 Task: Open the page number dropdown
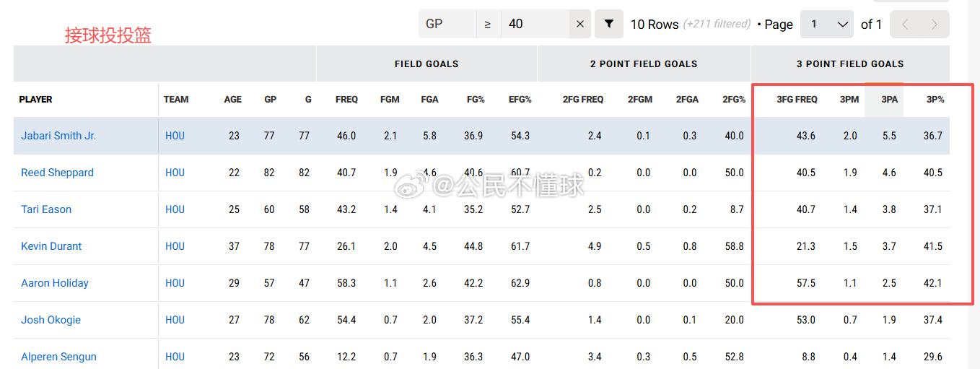827,24
